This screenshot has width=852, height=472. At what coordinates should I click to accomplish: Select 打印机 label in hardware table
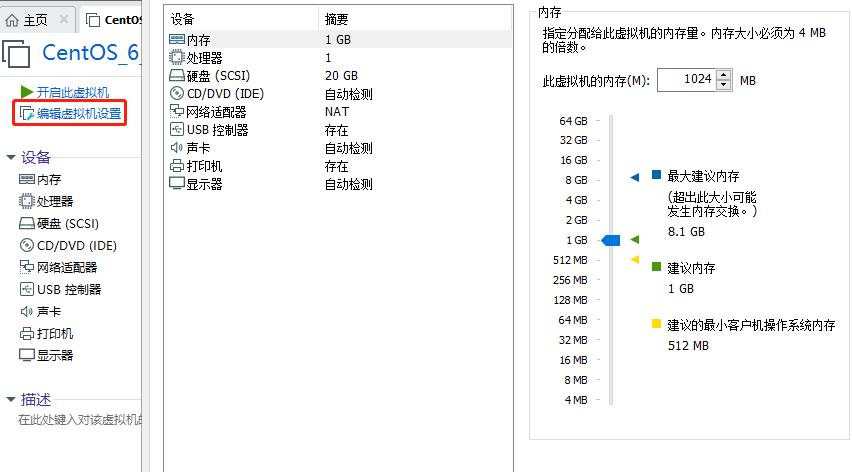(204, 166)
